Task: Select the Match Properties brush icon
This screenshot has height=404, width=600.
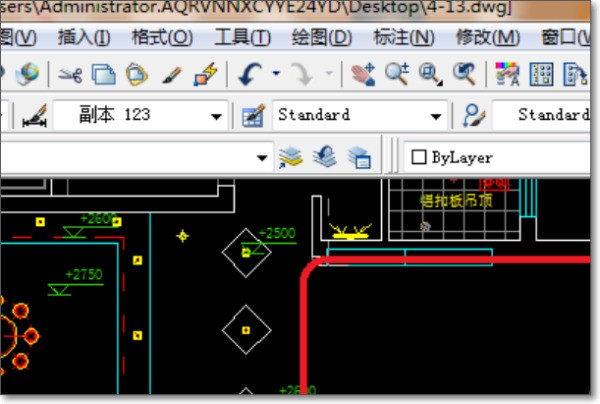Action: tap(171, 75)
